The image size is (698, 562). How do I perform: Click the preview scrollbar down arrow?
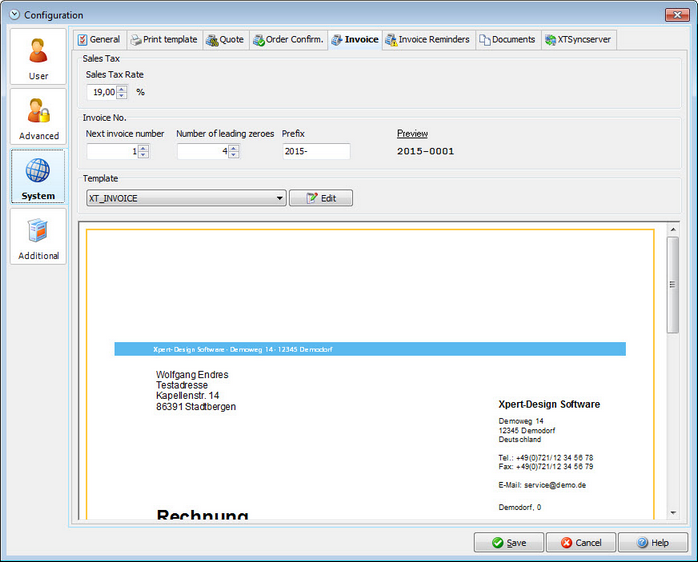(673, 513)
